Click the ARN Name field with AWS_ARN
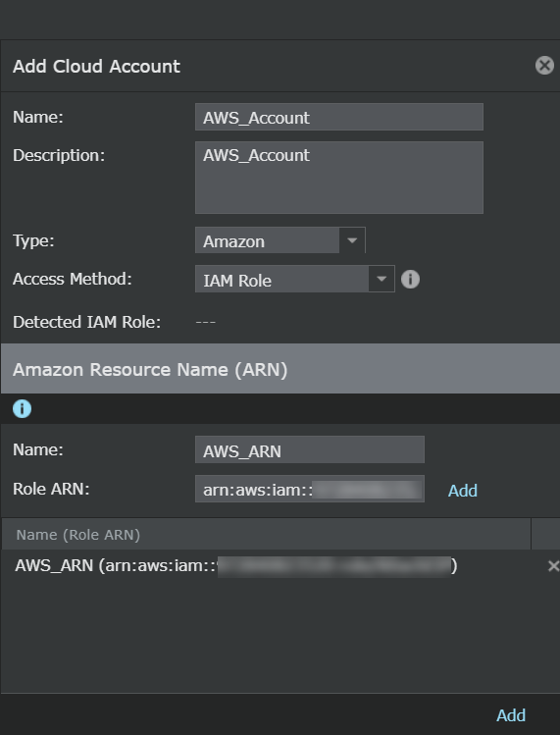This screenshot has width=560, height=735. (x=310, y=450)
